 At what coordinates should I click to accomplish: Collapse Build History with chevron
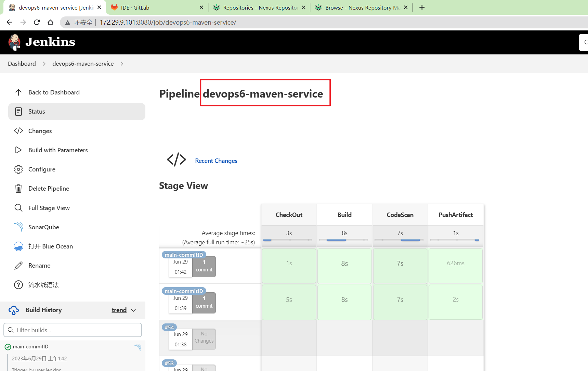click(x=134, y=310)
